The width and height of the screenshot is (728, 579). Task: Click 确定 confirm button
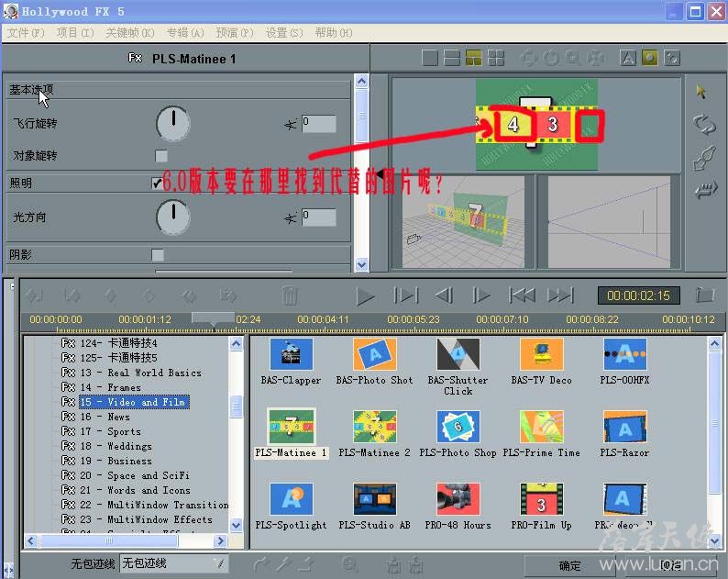click(569, 565)
